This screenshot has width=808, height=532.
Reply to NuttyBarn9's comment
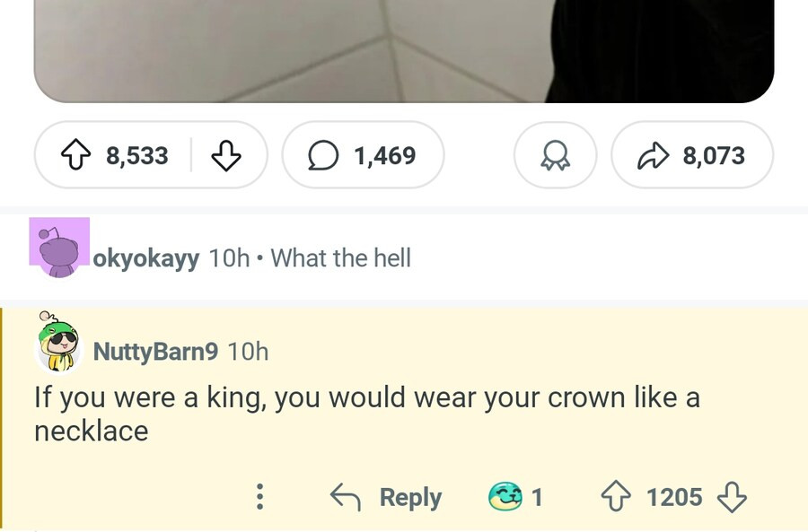[387, 496]
